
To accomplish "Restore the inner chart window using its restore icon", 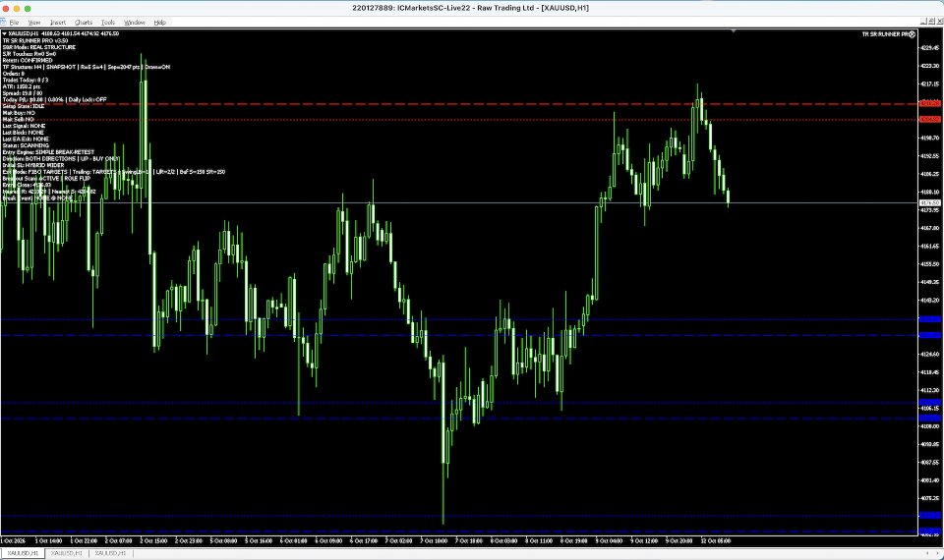I will coord(932,22).
